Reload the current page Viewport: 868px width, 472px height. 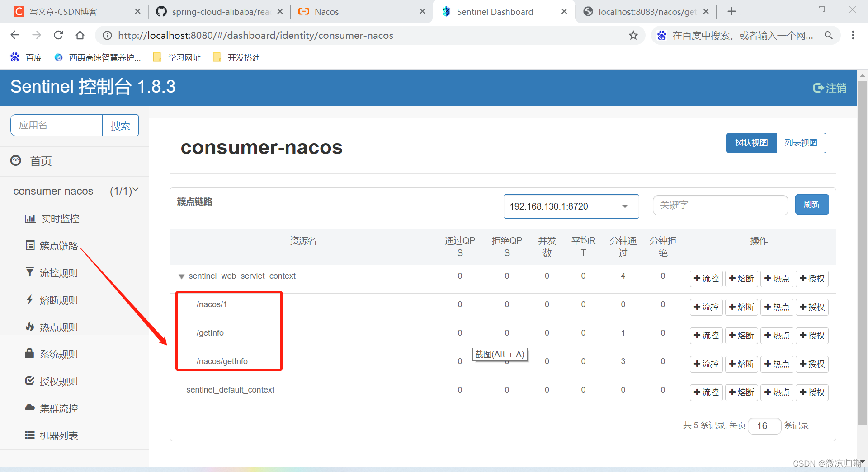tap(58, 35)
